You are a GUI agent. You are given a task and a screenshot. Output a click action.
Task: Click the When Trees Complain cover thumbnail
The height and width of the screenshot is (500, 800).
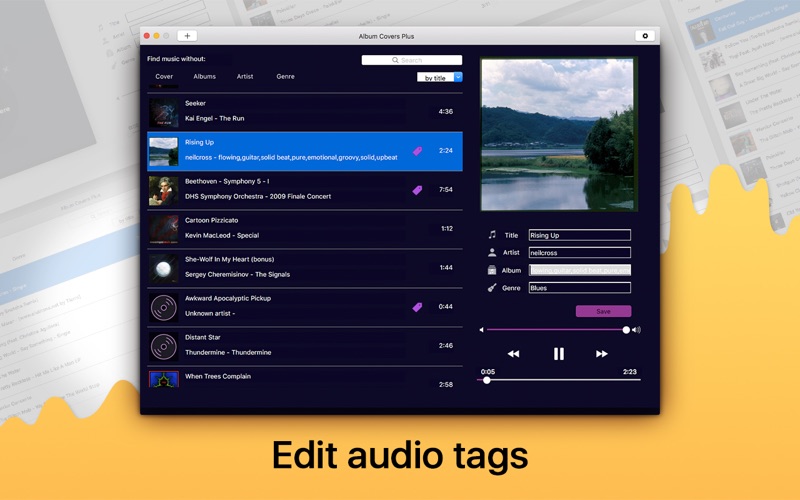pyautogui.click(x=164, y=379)
